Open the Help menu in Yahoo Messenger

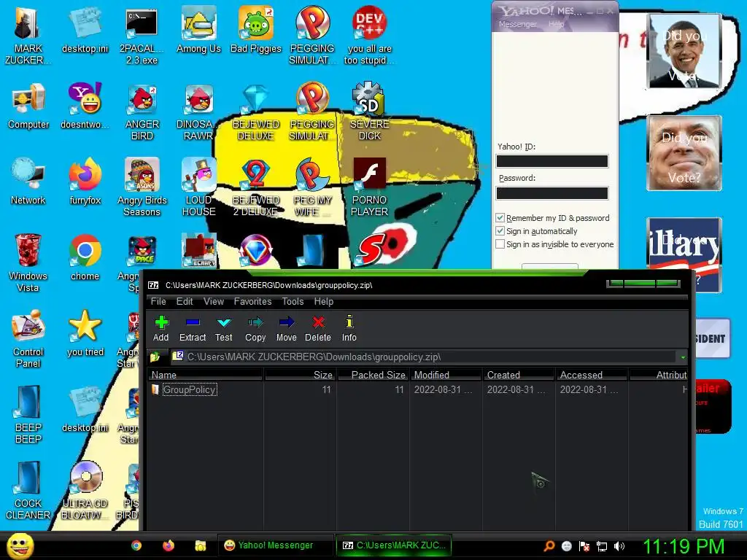pyautogui.click(x=556, y=24)
